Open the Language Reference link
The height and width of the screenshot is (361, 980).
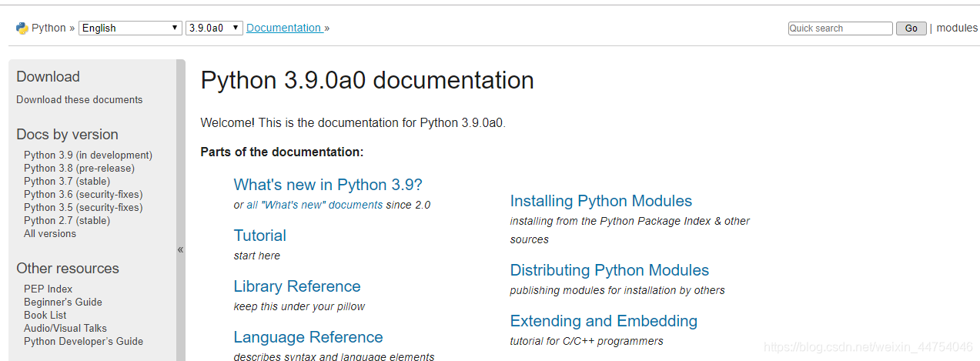[x=308, y=337]
